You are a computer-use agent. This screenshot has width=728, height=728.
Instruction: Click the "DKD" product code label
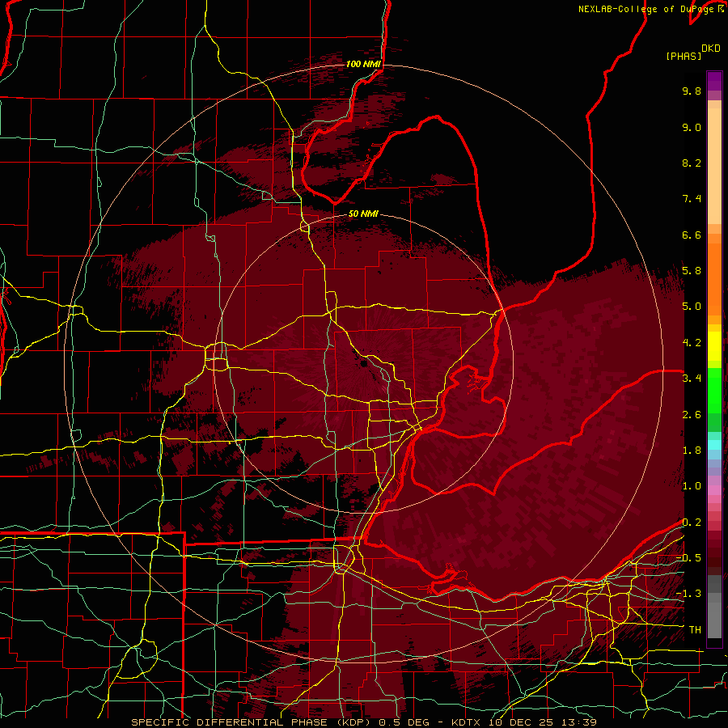tap(711, 49)
